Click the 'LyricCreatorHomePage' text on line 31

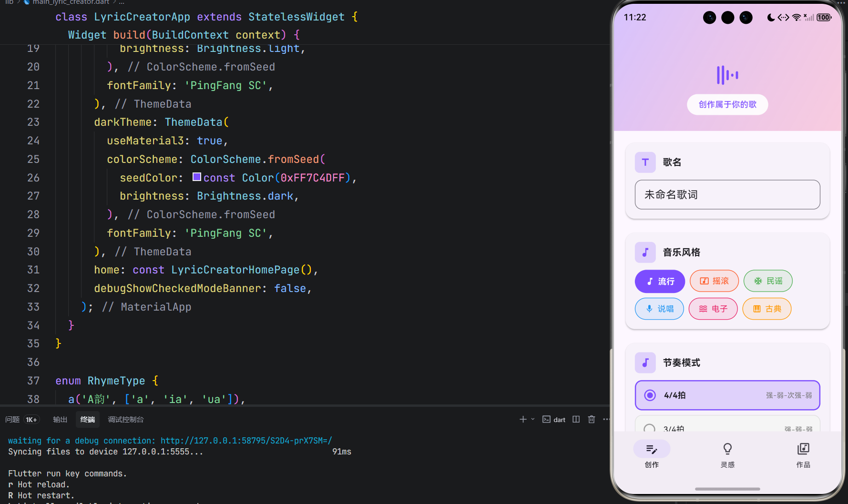click(235, 270)
